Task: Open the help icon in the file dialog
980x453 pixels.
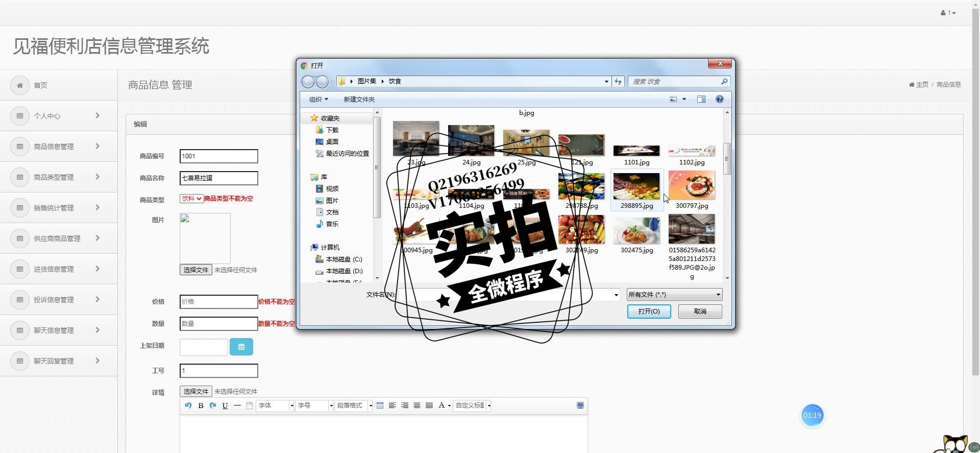Action: (x=720, y=99)
